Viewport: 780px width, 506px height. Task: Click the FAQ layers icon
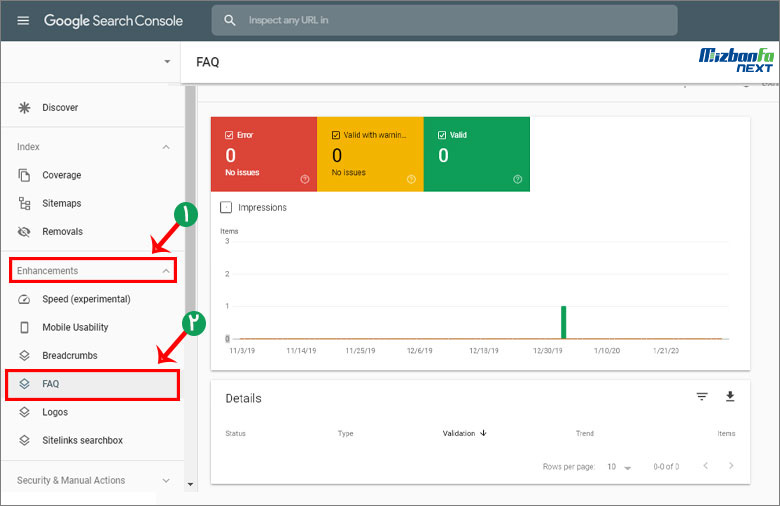[24, 384]
